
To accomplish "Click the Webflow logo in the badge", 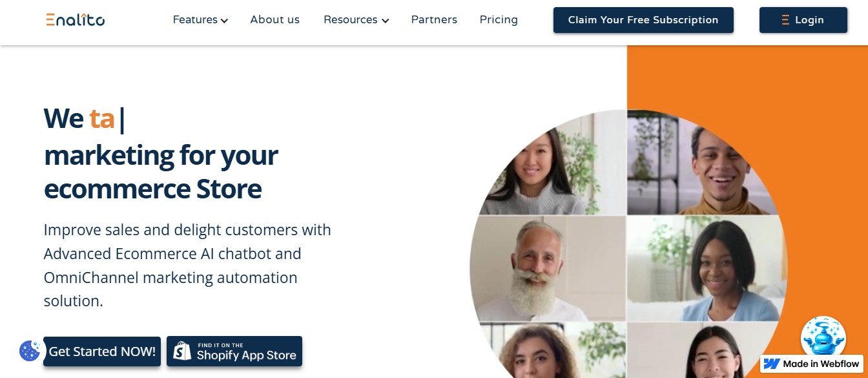I will tap(770, 363).
